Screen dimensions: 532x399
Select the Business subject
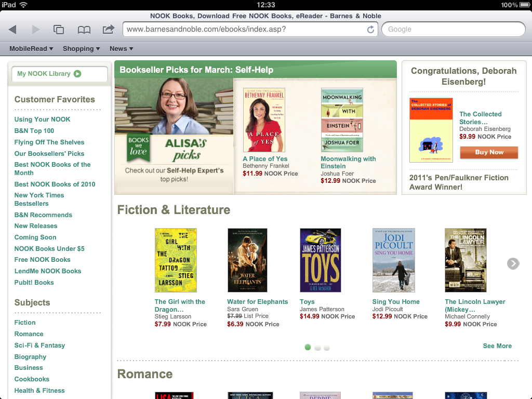(29, 368)
